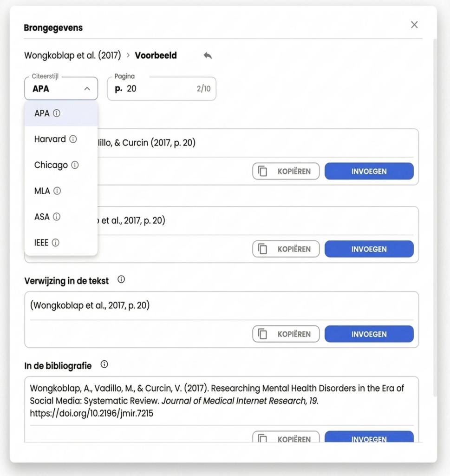Image resolution: width=450 pixels, height=476 pixels.
Task: Click the info icon next to APA option
Action: tap(57, 113)
